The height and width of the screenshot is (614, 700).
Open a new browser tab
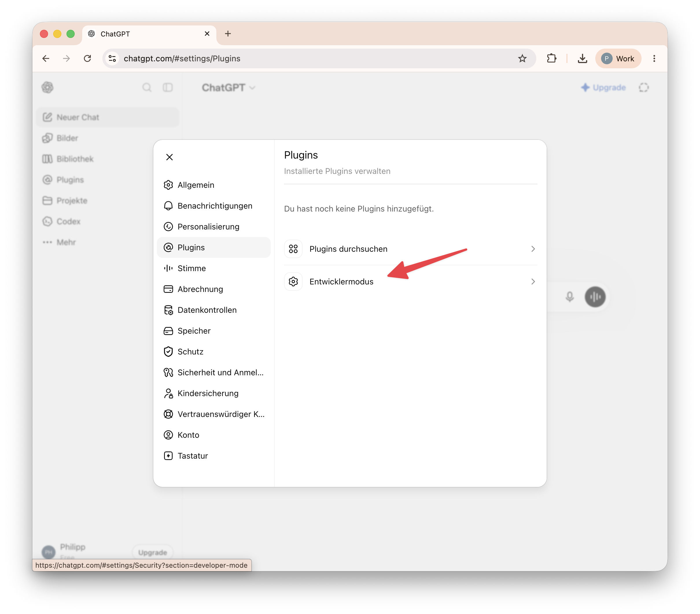[x=228, y=34]
